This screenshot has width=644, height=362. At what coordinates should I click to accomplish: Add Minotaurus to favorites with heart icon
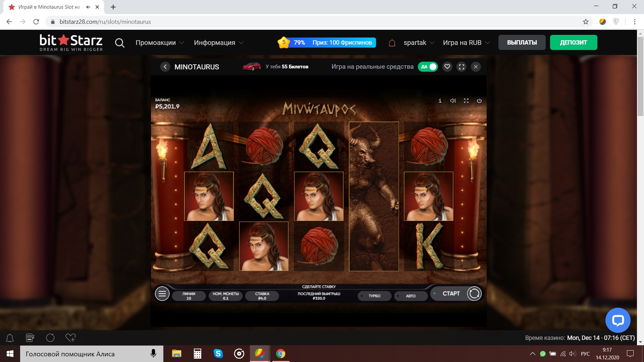(x=447, y=67)
